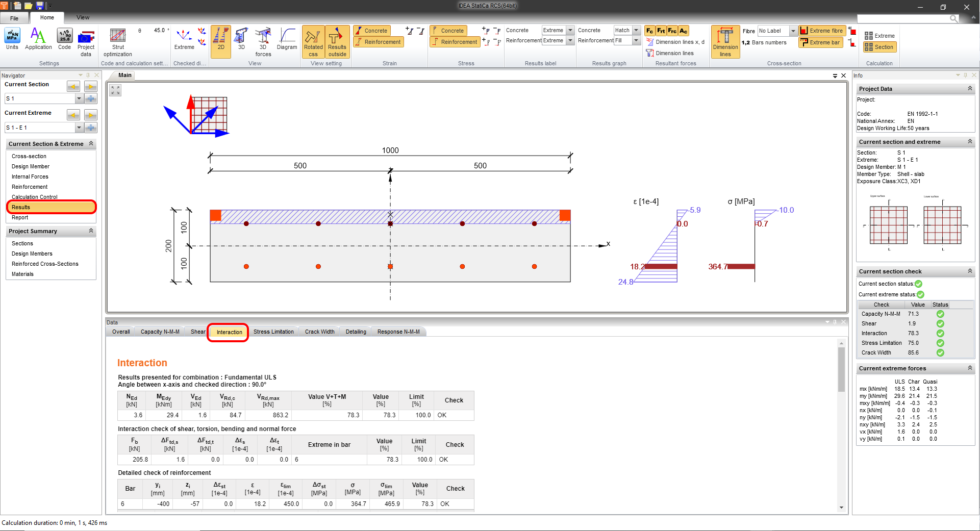Open the Current Section S 1 dropdown
The height and width of the screenshot is (531, 980).
(x=79, y=98)
